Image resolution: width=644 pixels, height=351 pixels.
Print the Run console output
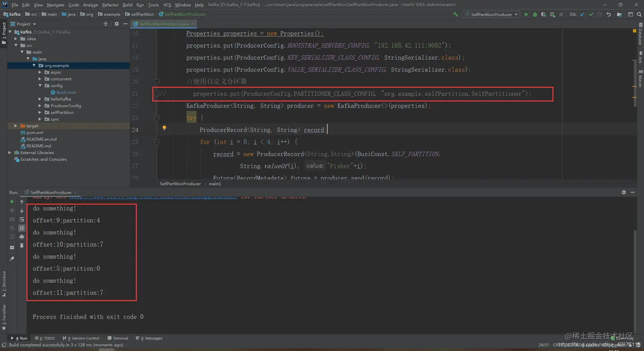click(x=22, y=237)
